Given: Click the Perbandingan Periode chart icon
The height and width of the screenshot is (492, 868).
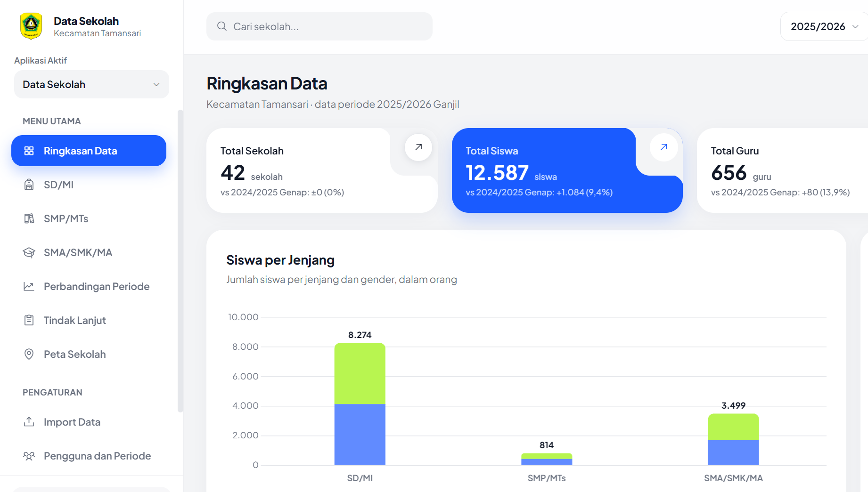Looking at the screenshot, I should click(x=29, y=286).
